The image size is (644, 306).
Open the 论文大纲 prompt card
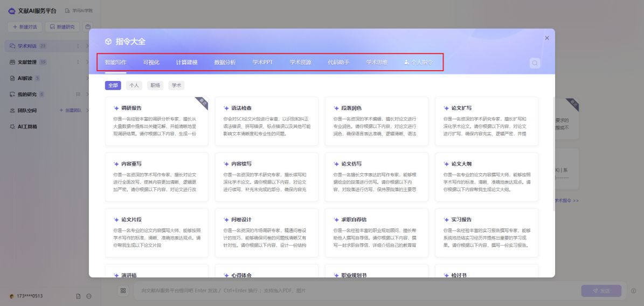coord(486,175)
